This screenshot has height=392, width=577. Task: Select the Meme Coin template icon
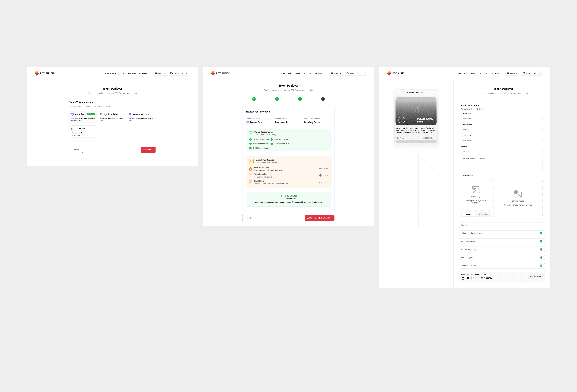[x=72, y=114]
